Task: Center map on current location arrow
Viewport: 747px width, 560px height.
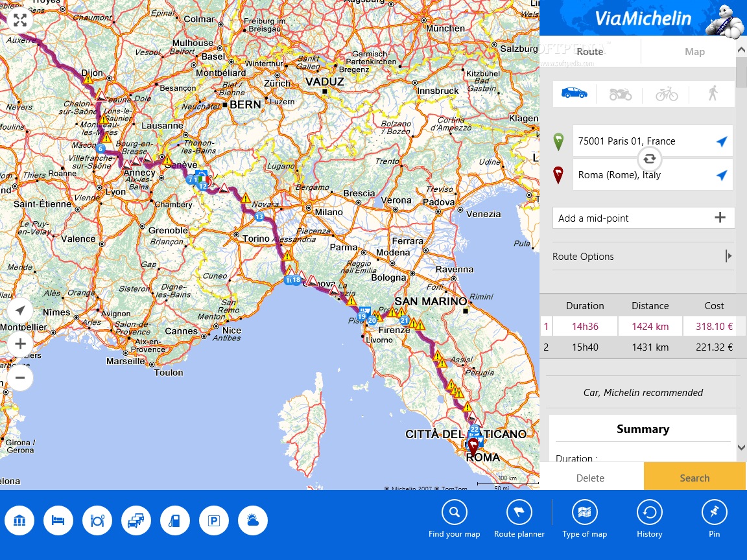Action: click(x=20, y=310)
